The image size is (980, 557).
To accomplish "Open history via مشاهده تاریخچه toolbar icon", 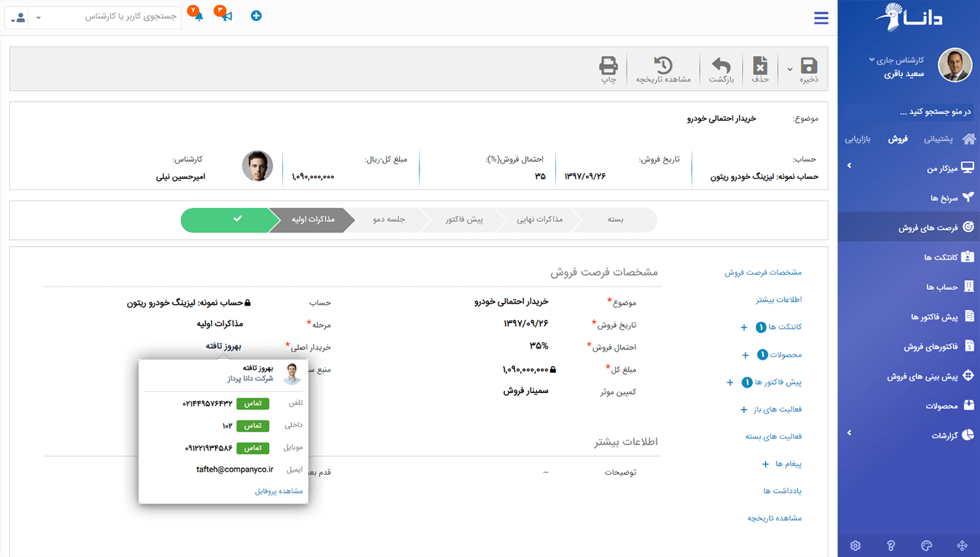I will (x=663, y=66).
